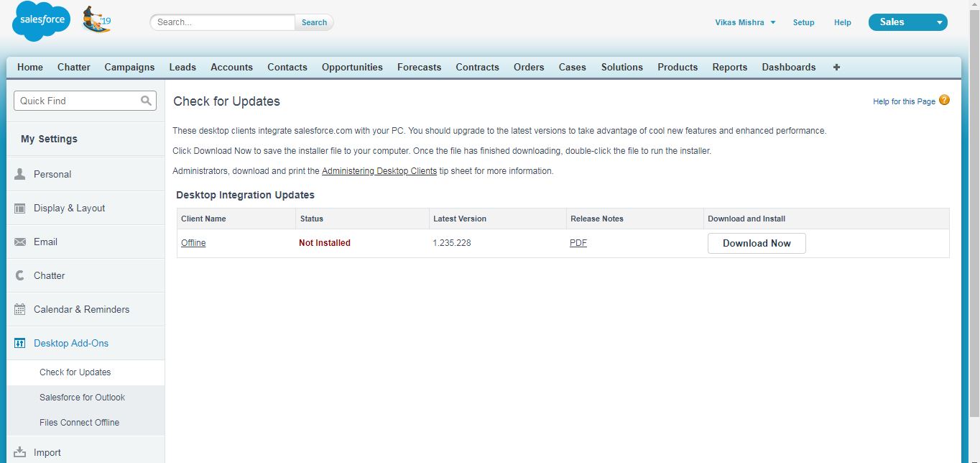Open Administering Desktop Clients tip sheet link
This screenshot has width=980, height=463.
(379, 171)
